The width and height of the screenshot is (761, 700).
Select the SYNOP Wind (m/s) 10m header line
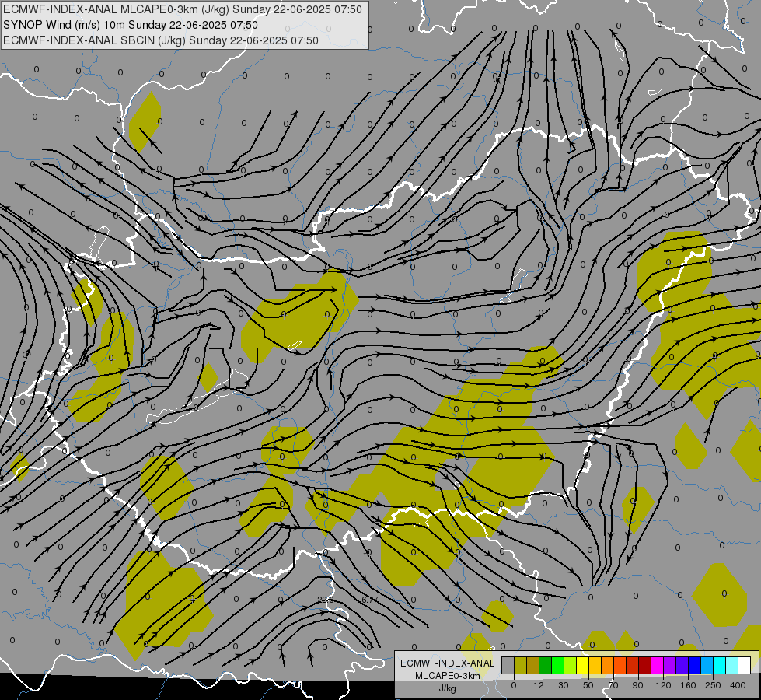tap(131, 25)
